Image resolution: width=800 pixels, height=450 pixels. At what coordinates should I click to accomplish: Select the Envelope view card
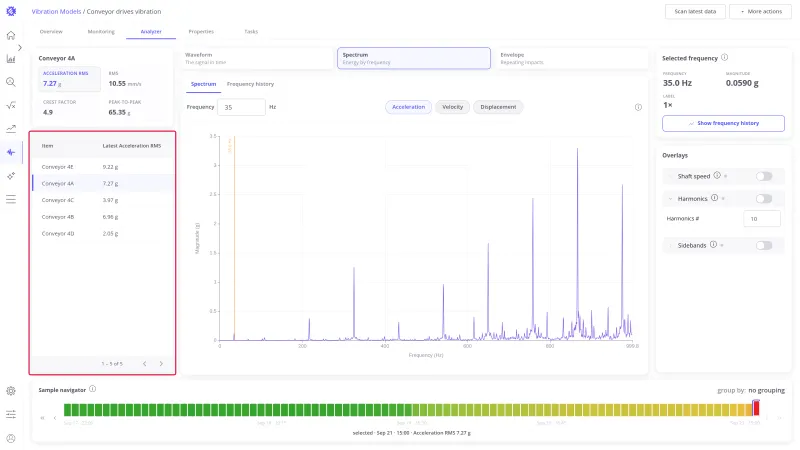coord(571,58)
